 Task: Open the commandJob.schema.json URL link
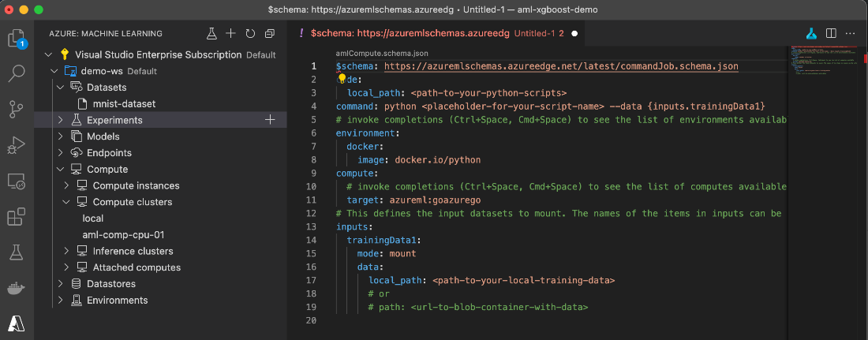[x=561, y=66]
